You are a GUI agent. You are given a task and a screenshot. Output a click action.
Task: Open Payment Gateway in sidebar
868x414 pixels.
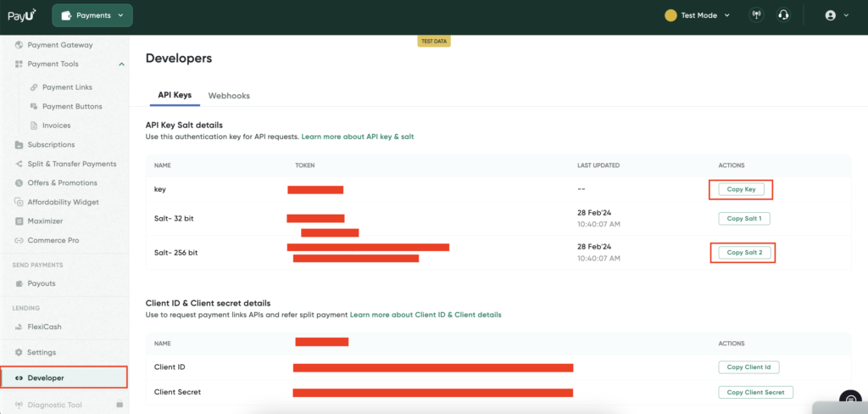click(x=60, y=45)
